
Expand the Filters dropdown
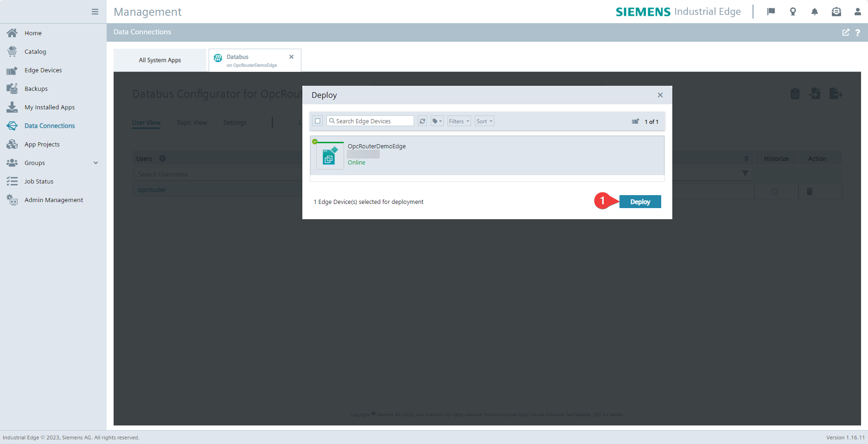tap(459, 121)
